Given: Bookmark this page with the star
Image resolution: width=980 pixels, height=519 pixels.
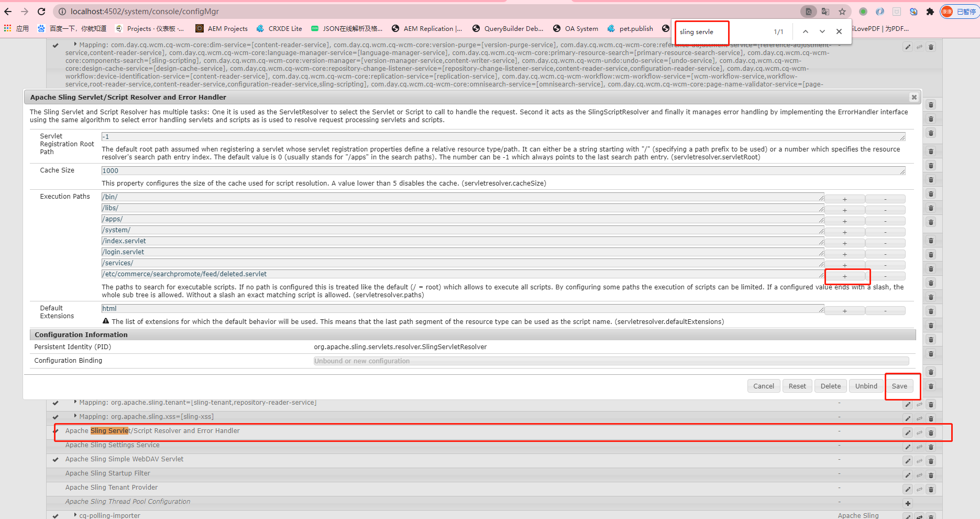Looking at the screenshot, I should [842, 12].
